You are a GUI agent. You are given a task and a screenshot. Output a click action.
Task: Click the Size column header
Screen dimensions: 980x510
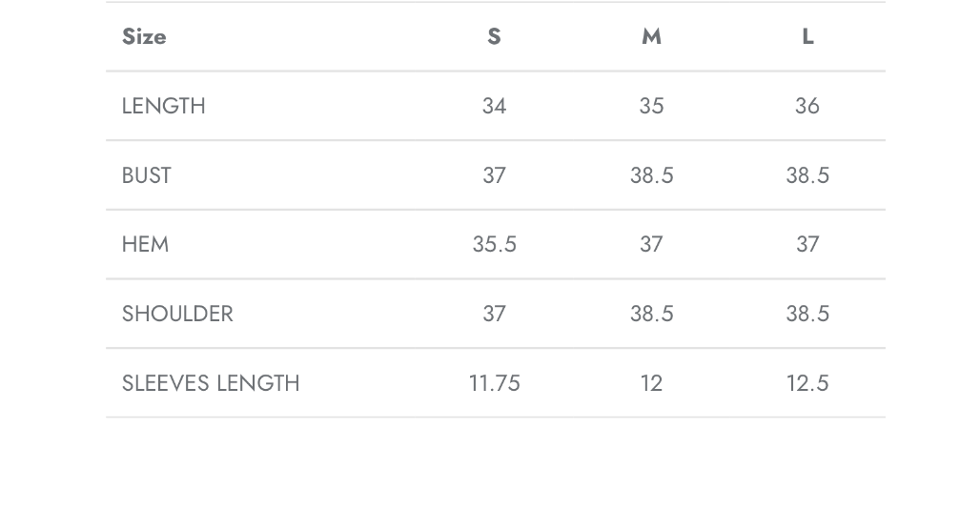[144, 36]
